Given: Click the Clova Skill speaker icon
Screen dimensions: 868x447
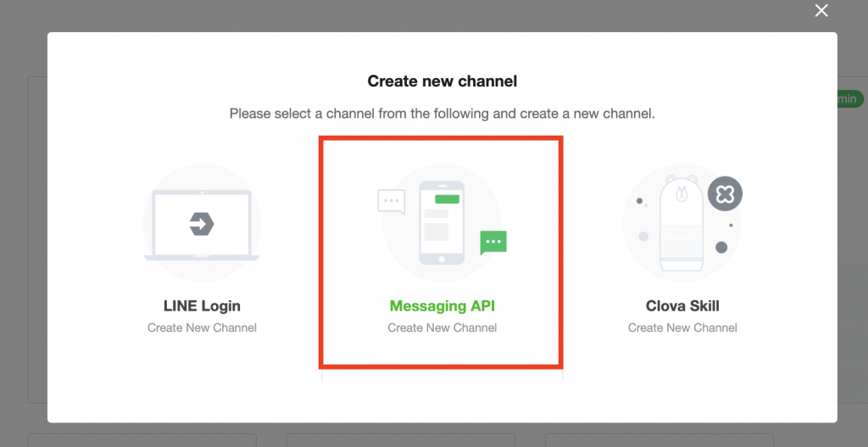Looking at the screenshot, I should pos(682,223).
